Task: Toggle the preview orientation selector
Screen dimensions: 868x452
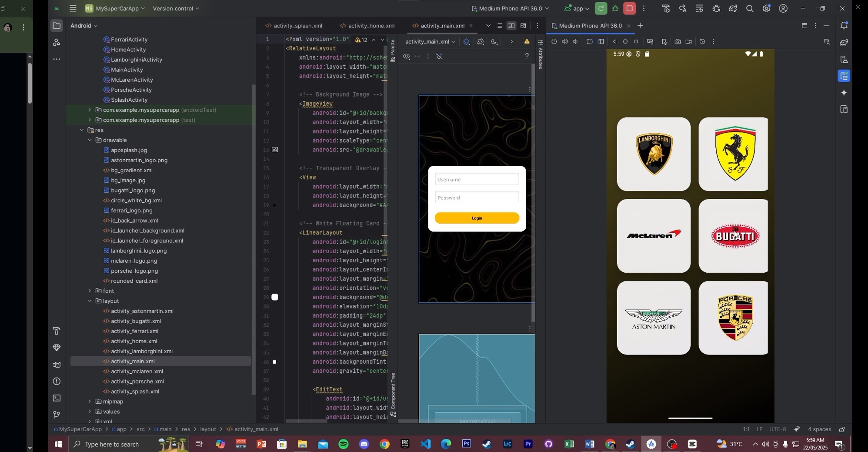Action: click(x=480, y=42)
